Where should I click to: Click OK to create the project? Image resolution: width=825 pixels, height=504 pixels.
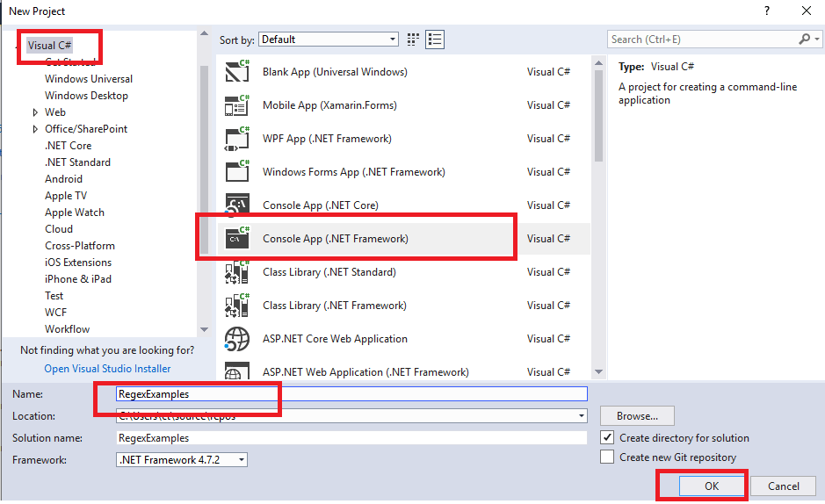point(712,486)
